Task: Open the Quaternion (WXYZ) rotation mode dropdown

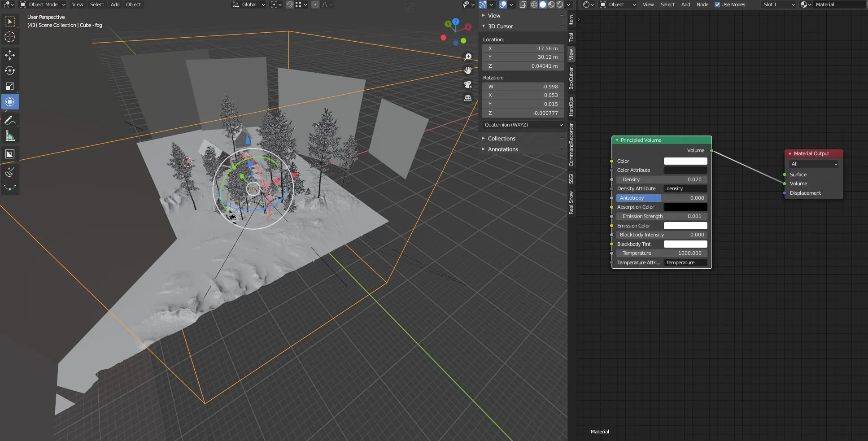Action: tap(523, 125)
